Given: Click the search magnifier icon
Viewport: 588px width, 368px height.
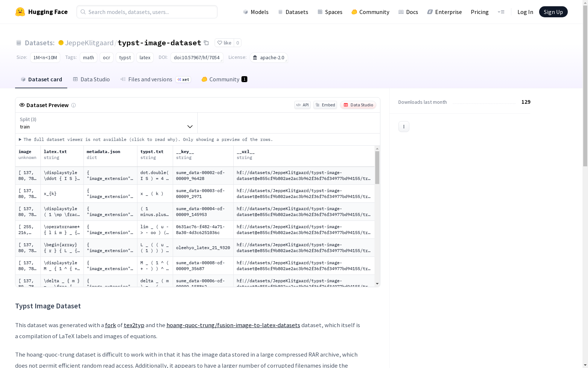Looking at the screenshot, I should point(83,12).
